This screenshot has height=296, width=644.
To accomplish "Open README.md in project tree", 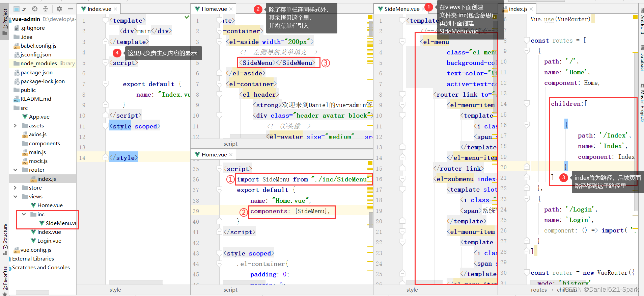I will click(x=32, y=99).
